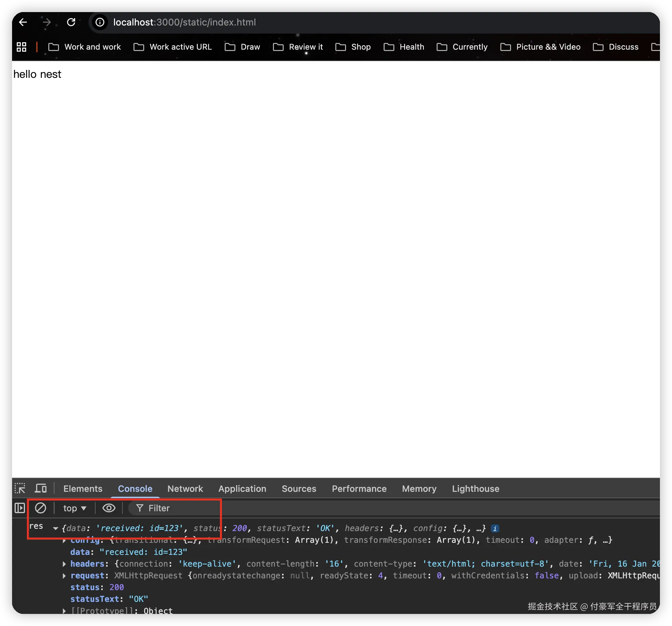
Task: Open the apps grid icon in bookmarks bar
Action: 21,47
